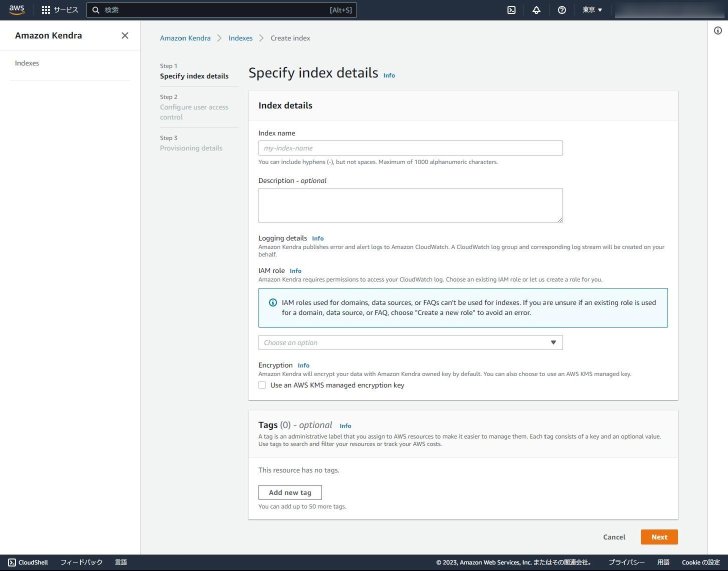The width and height of the screenshot is (728, 571).
Task: Open the info panel icon at right edge
Action: [x=718, y=31]
